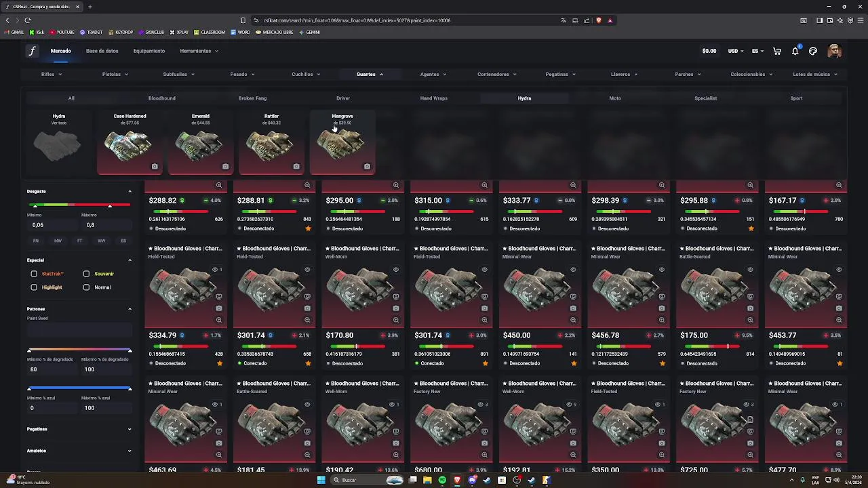Click the camera icon on the $170.80 glove
This screenshot has width=868, height=488.
point(396,308)
